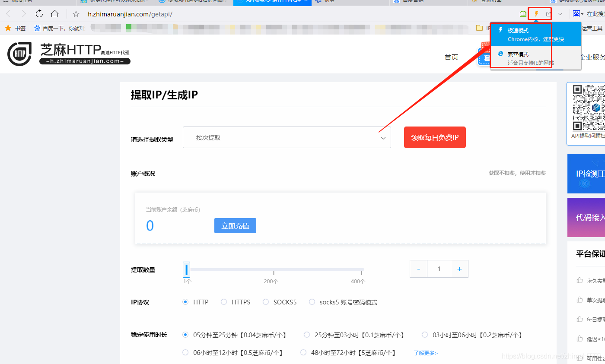This screenshot has height=364, width=605.
Task: Select 极速模式 Chrome kernel mode
Action: click(x=536, y=34)
